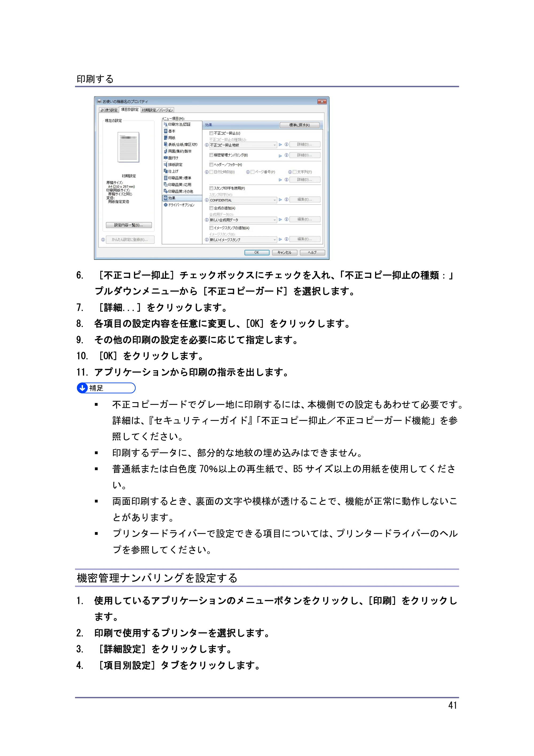
Task: Click arrow beside 新しい合成用データ dropdown
Action: (x=280, y=219)
